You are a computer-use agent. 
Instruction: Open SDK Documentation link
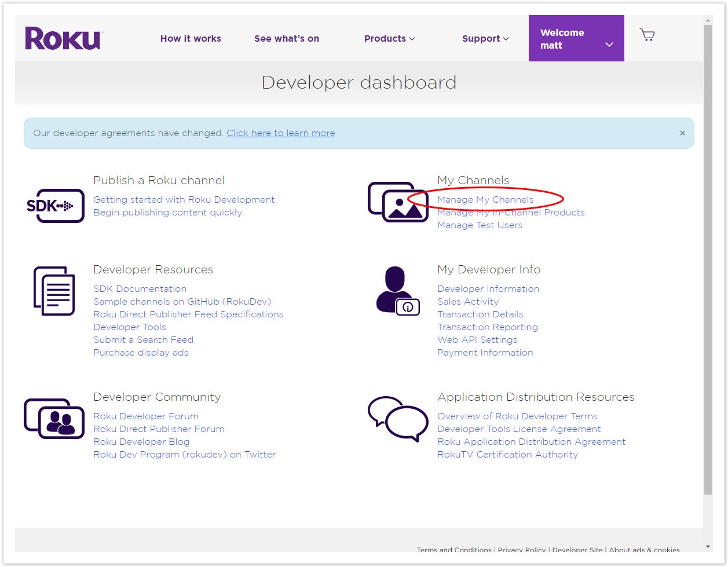140,289
